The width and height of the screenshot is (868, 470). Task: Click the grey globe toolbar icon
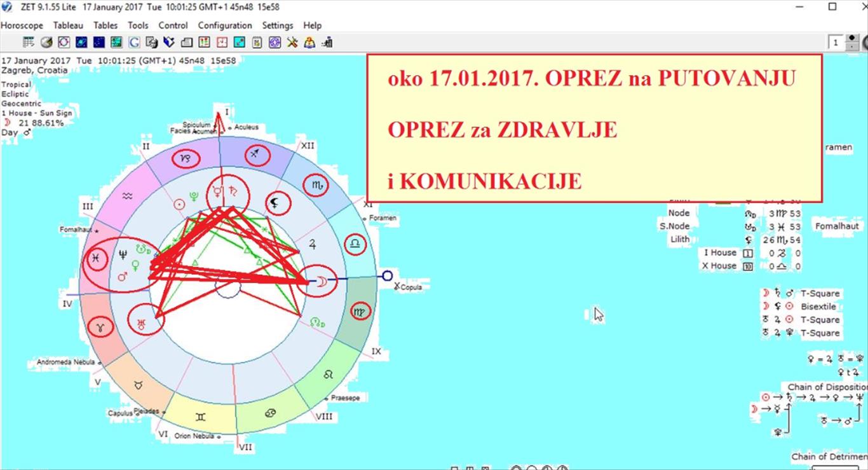click(46, 43)
